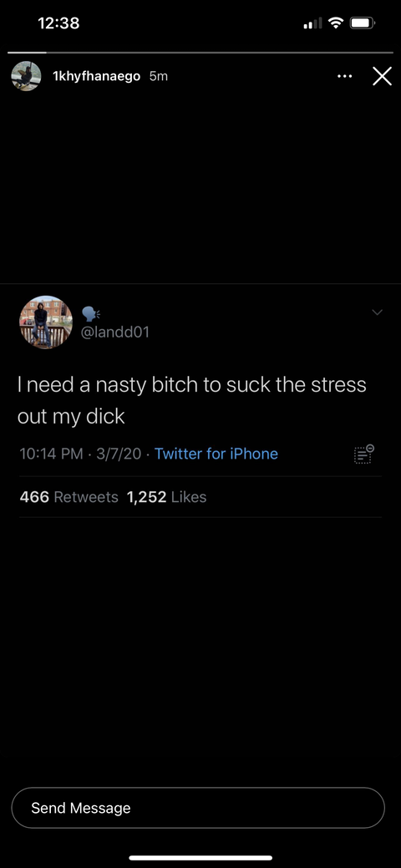The image size is (401, 868).
Task: Tap the tweet text about stress
Action: tap(191, 400)
